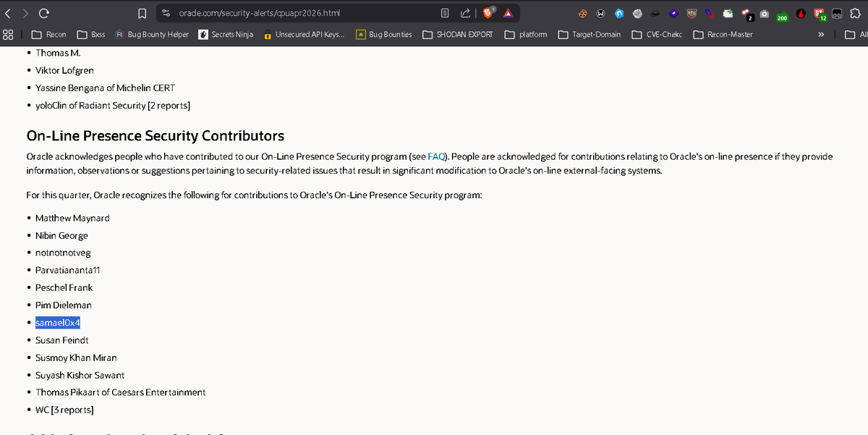The width and height of the screenshot is (868, 435).
Task: Click the highlighted samael0x4 entry
Action: [x=58, y=322]
